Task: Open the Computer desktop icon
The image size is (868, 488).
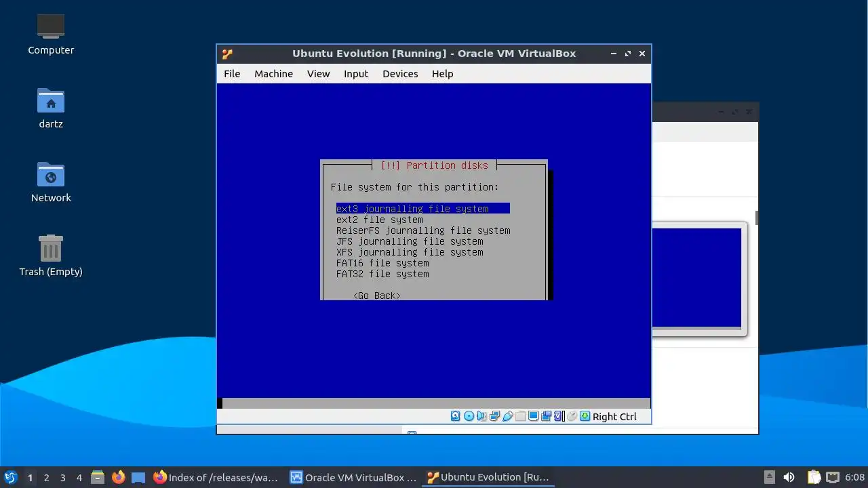Action: click(x=51, y=34)
